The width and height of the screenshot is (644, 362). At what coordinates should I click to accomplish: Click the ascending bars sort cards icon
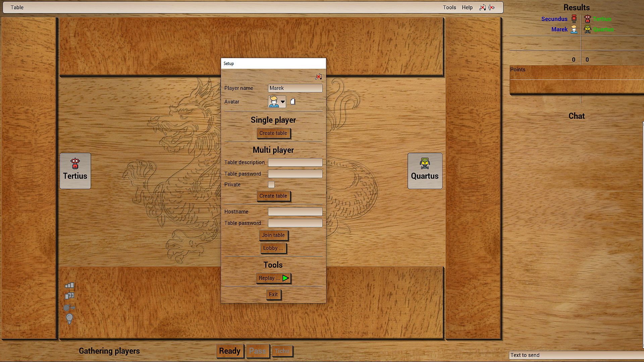pos(69,285)
